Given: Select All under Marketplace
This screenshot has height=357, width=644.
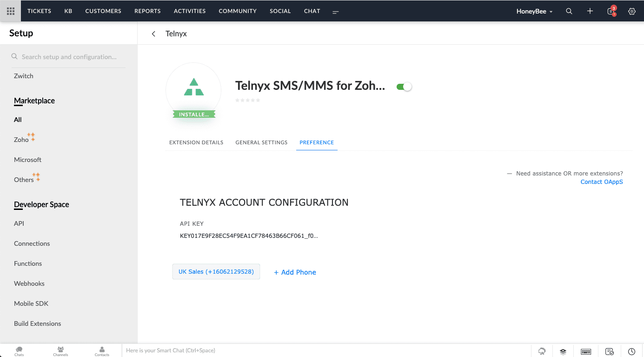Looking at the screenshot, I should click(18, 120).
